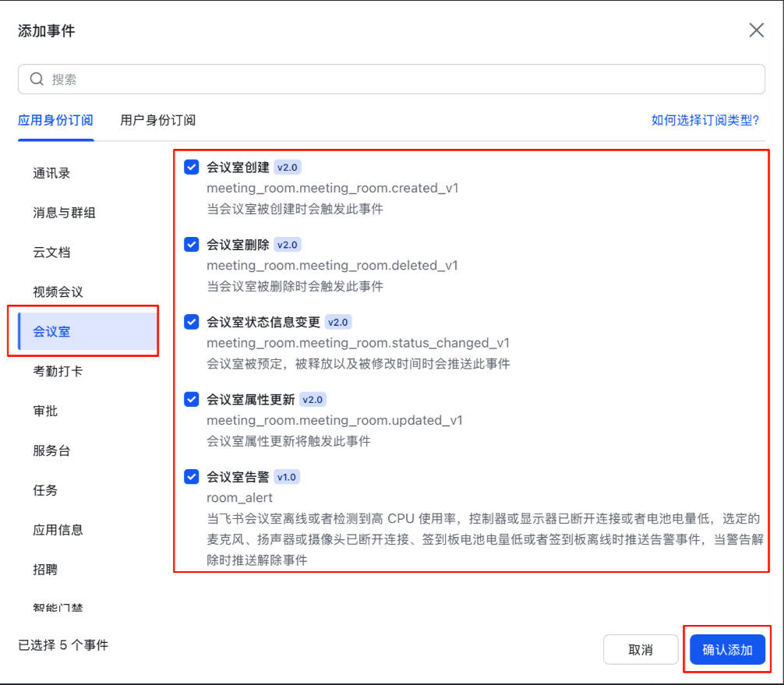784x685 pixels.
Task: Switch to 用户身份订阅 tab
Action: coord(157,120)
